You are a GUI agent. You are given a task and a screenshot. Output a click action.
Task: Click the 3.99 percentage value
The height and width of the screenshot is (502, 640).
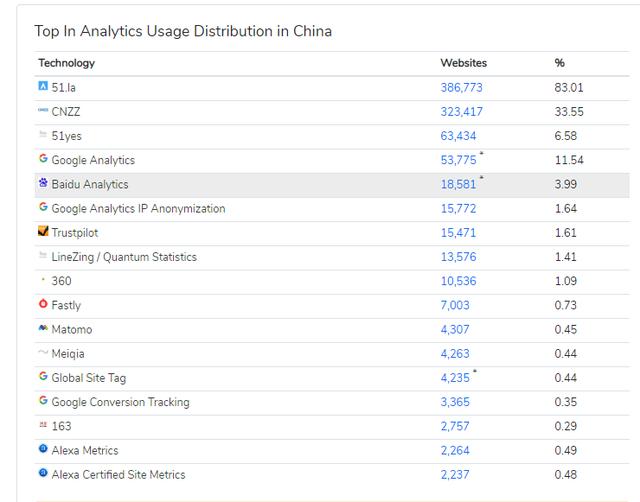[x=565, y=184]
